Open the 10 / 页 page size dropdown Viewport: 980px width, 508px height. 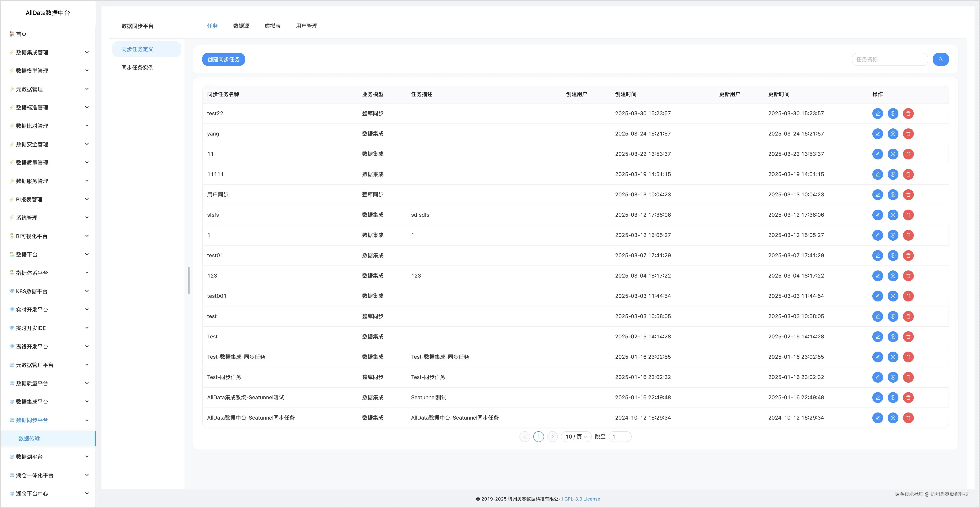(x=576, y=437)
